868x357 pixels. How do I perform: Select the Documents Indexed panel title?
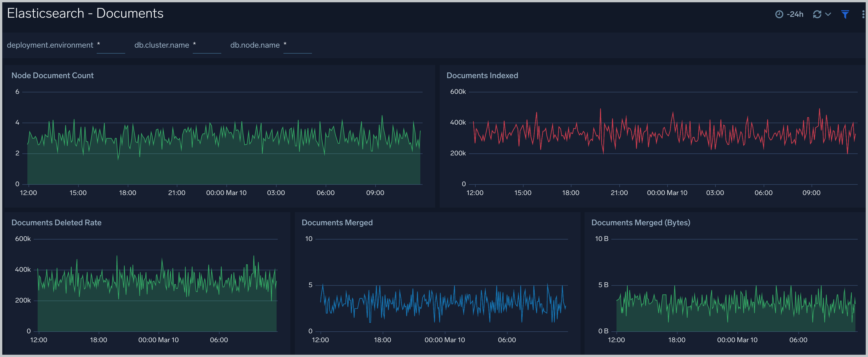482,76
